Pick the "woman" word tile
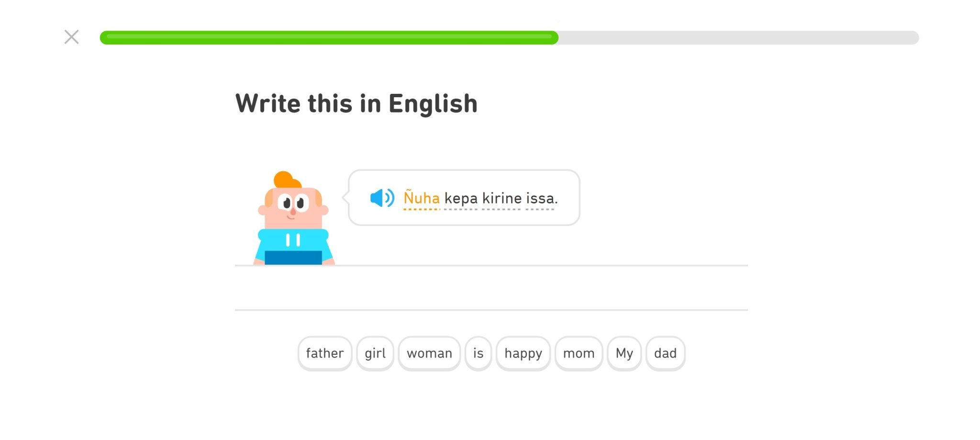This screenshot has width=980, height=440. [429, 353]
